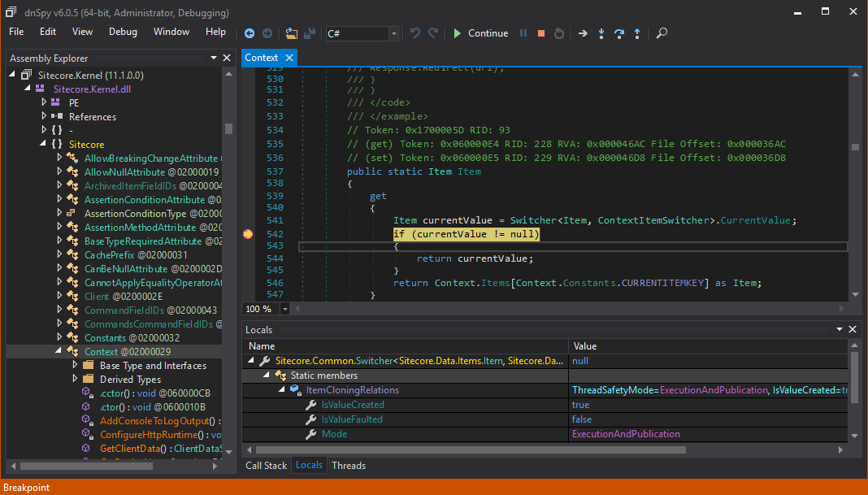This screenshot has height=495, width=868.
Task: Click CURRENTITEMKEY reference on line 546
Action: click(x=662, y=283)
